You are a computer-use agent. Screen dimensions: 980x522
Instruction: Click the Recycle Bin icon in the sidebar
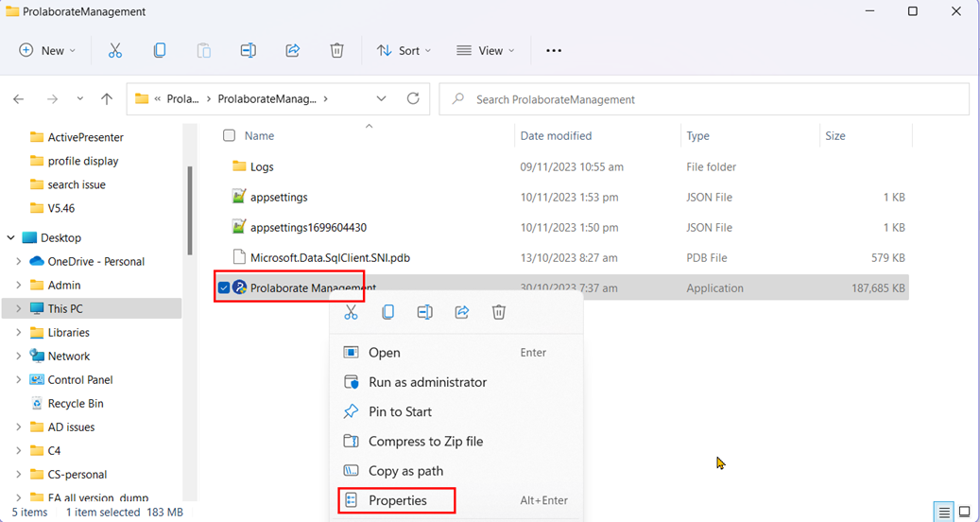(37, 403)
